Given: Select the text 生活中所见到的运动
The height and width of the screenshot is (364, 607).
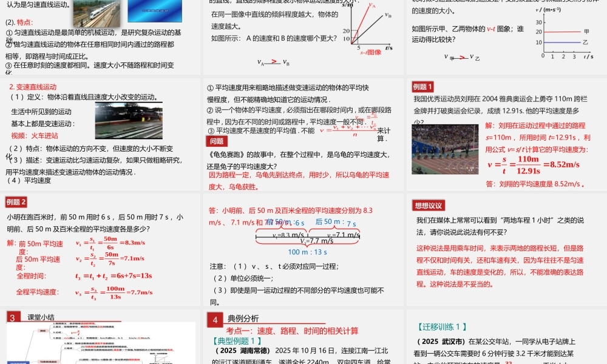Looking at the screenshot, I should (41, 112).
